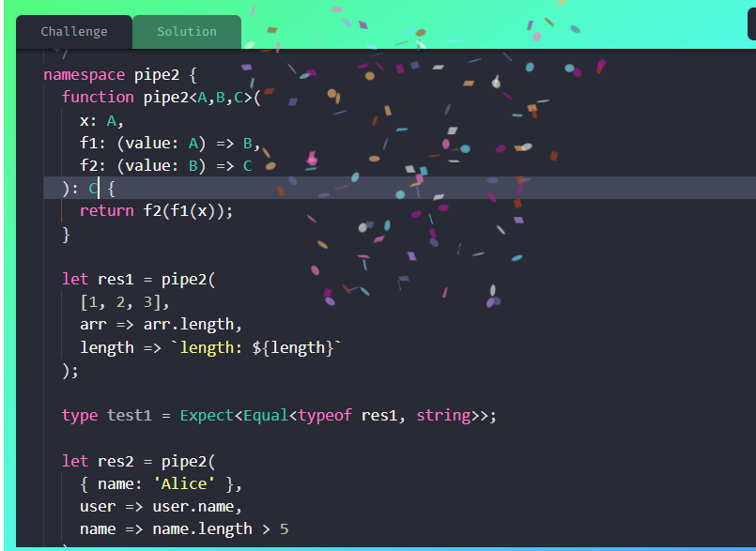Click the f1 parameter type annotation
The width and height of the screenshot is (756, 551).
(x=188, y=143)
